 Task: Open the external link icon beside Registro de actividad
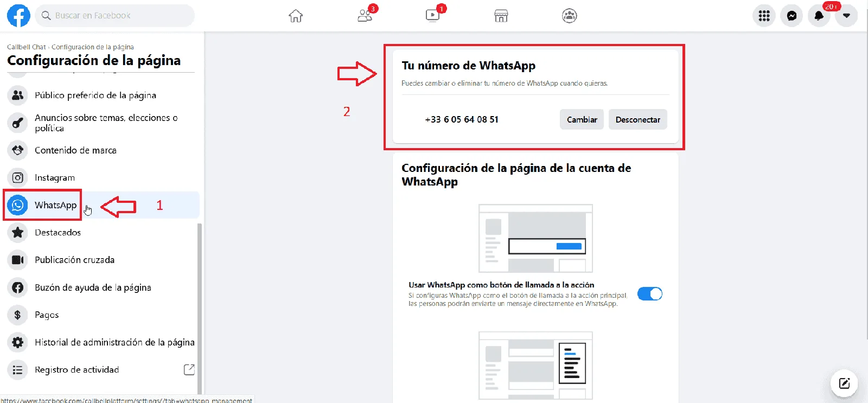(189, 369)
